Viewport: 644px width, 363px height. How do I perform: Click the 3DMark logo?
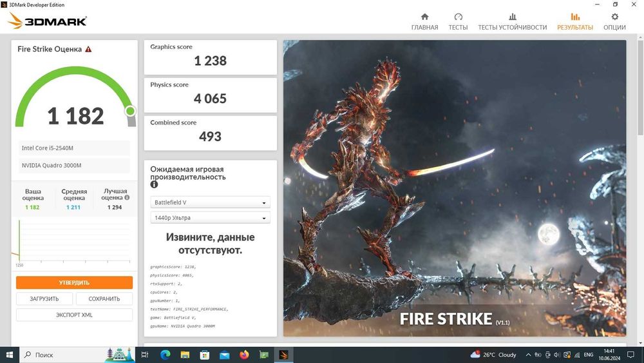(47, 21)
